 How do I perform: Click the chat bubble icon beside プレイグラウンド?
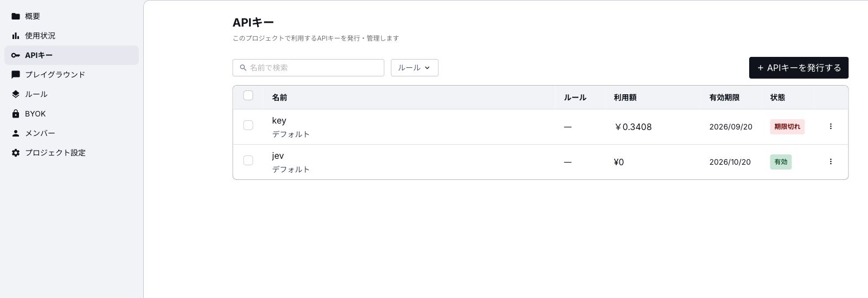coord(16,75)
